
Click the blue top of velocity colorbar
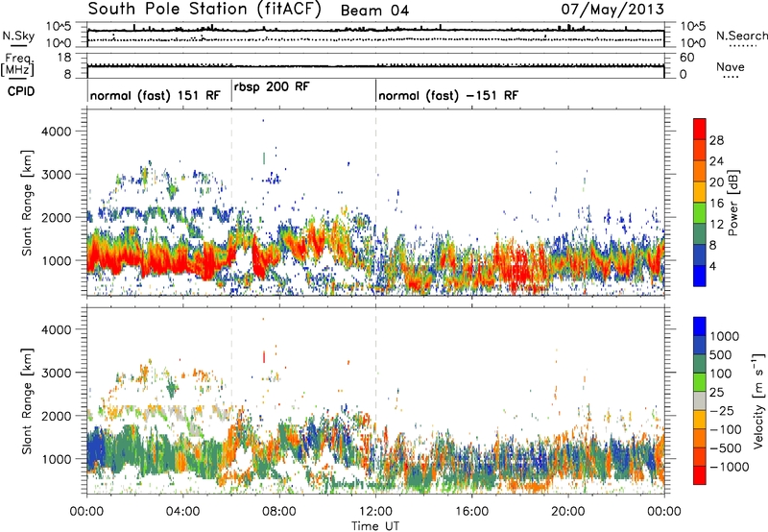[700, 326]
